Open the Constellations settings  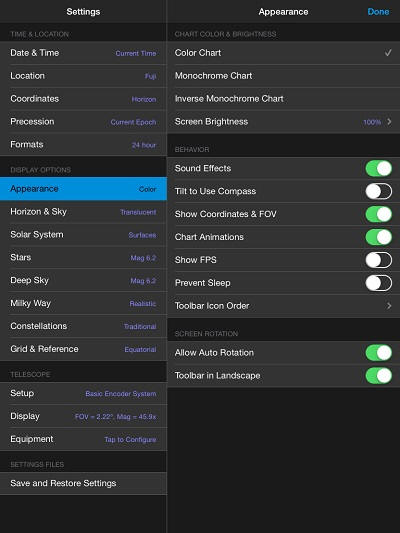click(x=83, y=326)
